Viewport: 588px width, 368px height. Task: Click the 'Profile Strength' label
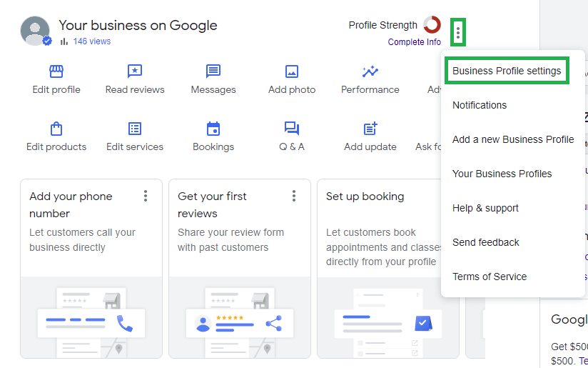click(383, 25)
